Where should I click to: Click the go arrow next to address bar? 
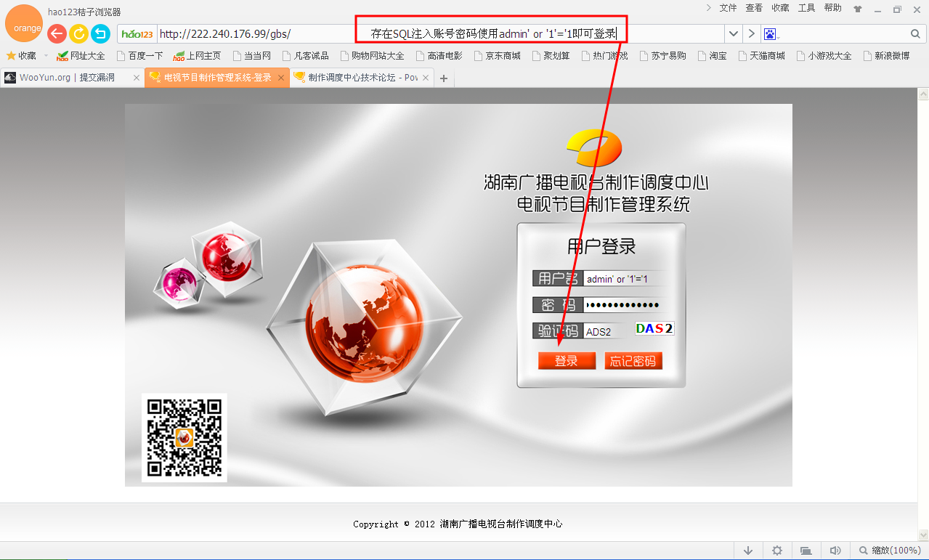pos(751,33)
